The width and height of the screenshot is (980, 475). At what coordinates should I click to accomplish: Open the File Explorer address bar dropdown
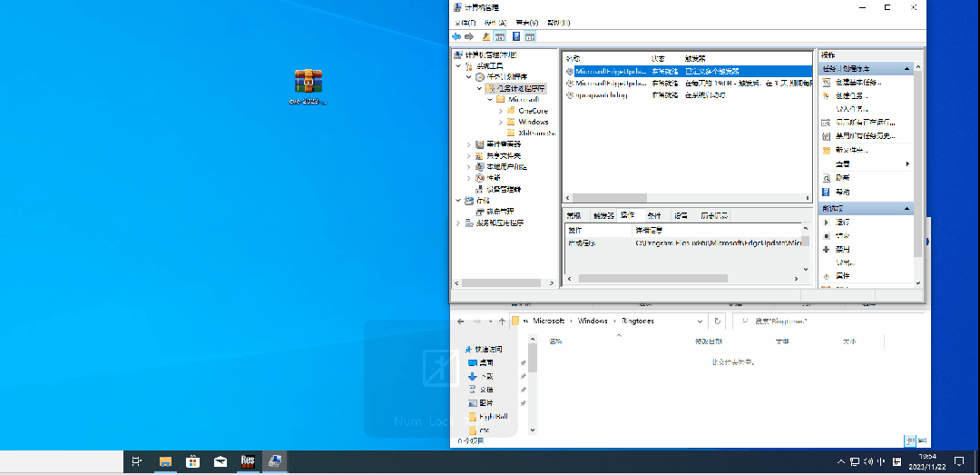(x=700, y=321)
